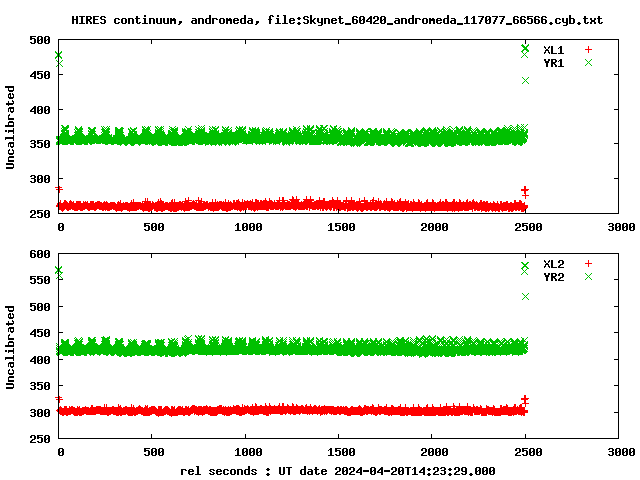Click the 450 y-axis tick of the top plot
Viewport: 640px width, 480px height.
coord(40,75)
